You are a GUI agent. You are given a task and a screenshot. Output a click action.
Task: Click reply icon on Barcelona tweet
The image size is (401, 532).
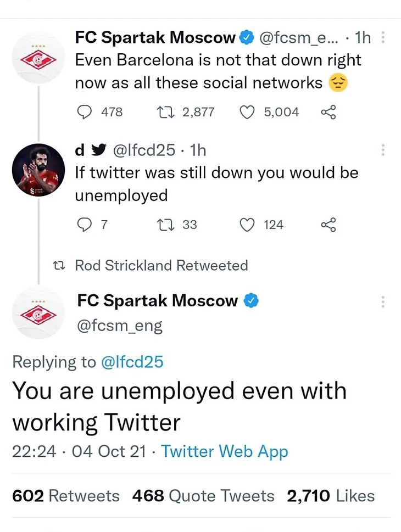click(83, 112)
